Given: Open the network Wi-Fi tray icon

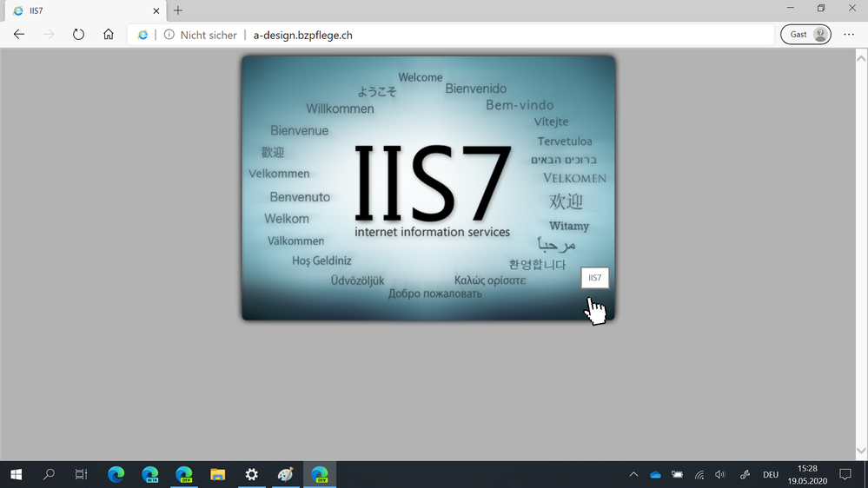Looking at the screenshot, I should click(x=699, y=474).
